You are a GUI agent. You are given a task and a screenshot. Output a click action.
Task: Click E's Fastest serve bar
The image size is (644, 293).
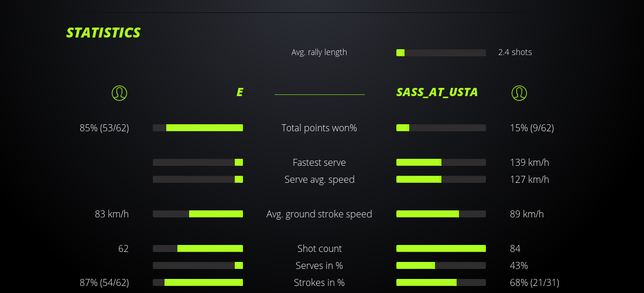[x=198, y=162]
